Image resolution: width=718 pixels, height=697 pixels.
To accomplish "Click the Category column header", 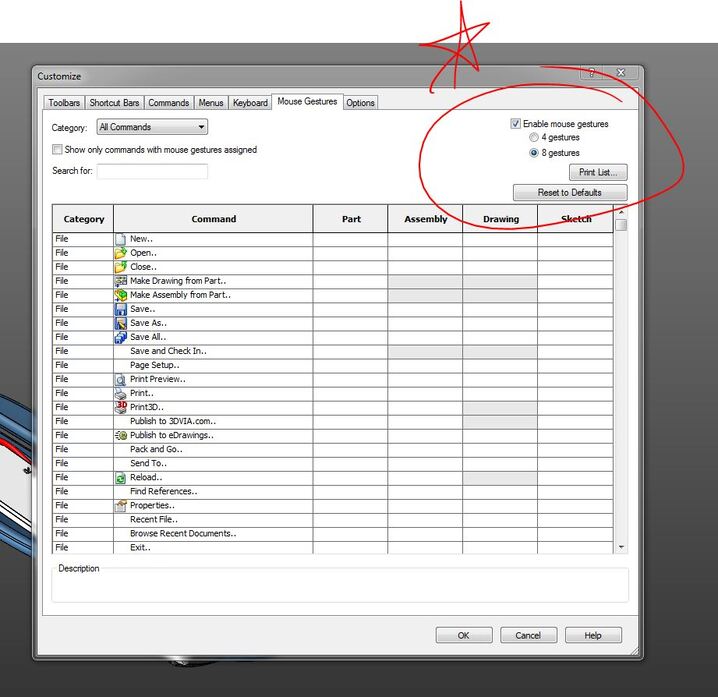I will pos(83,219).
